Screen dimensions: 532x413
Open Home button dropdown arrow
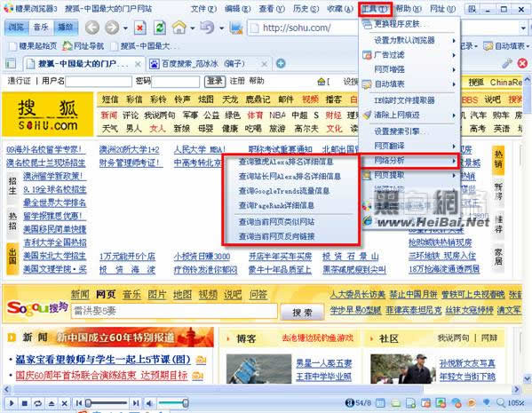coord(193,28)
